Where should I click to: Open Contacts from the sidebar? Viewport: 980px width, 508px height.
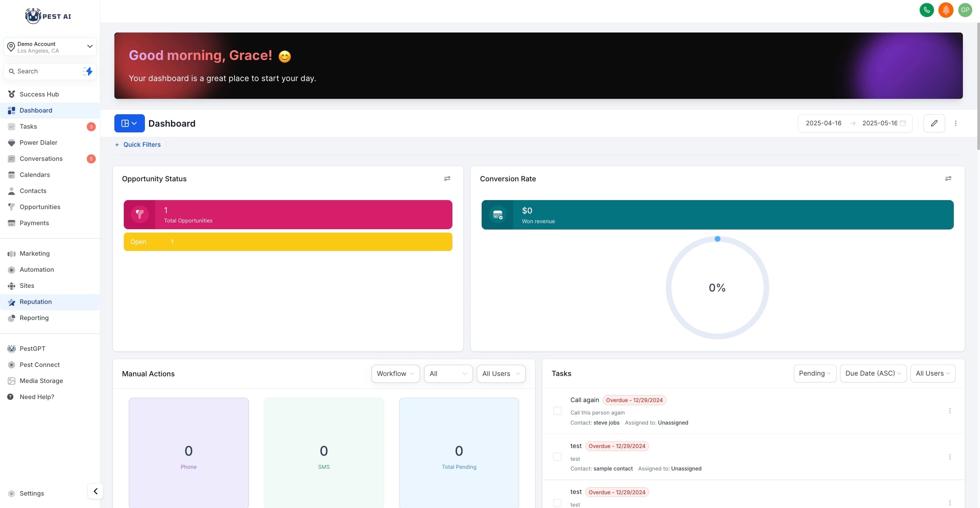pos(50,191)
